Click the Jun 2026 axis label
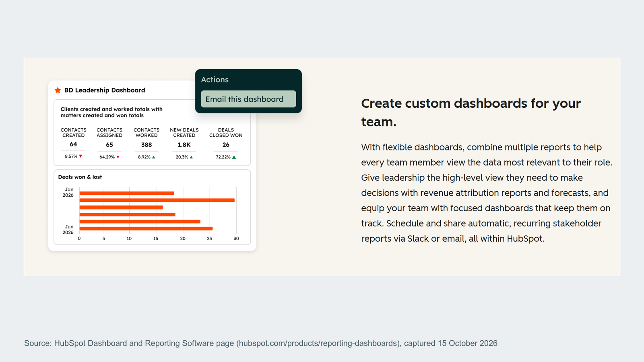The width and height of the screenshot is (644, 362). coord(68,230)
